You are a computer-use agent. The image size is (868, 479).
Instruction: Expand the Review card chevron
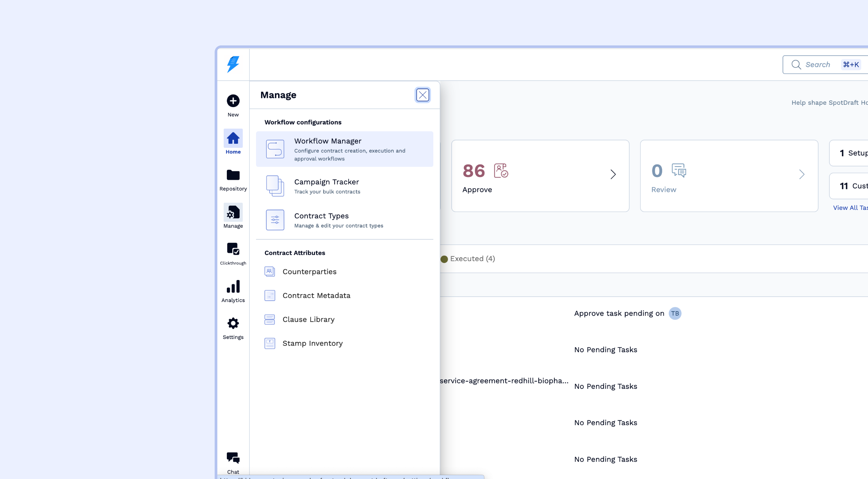pos(802,174)
